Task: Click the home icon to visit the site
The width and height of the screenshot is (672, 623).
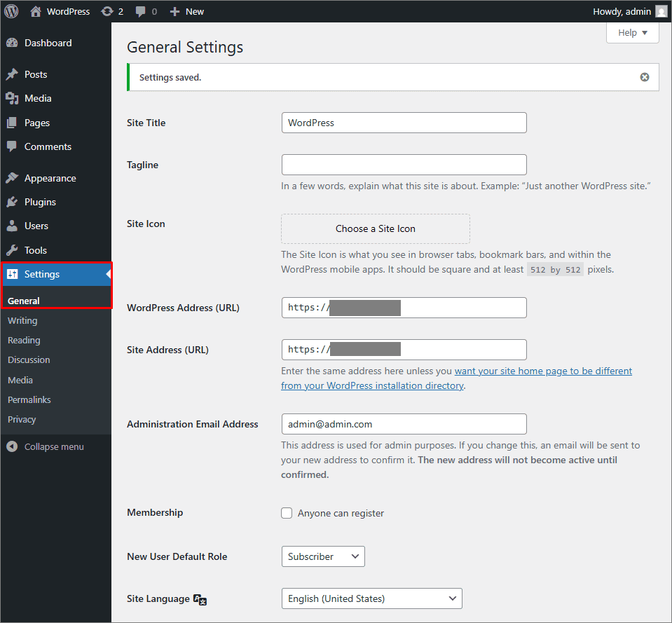Action: click(36, 11)
